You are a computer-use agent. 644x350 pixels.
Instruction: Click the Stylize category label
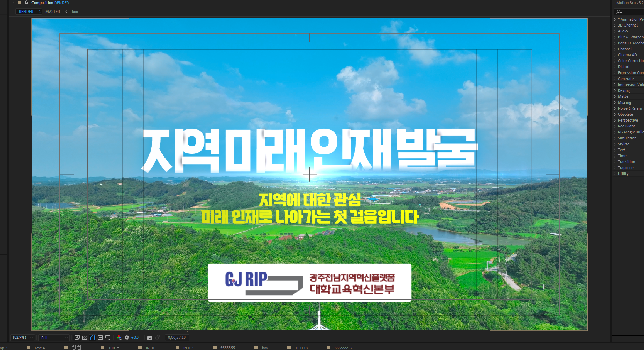(x=623, y=144)
